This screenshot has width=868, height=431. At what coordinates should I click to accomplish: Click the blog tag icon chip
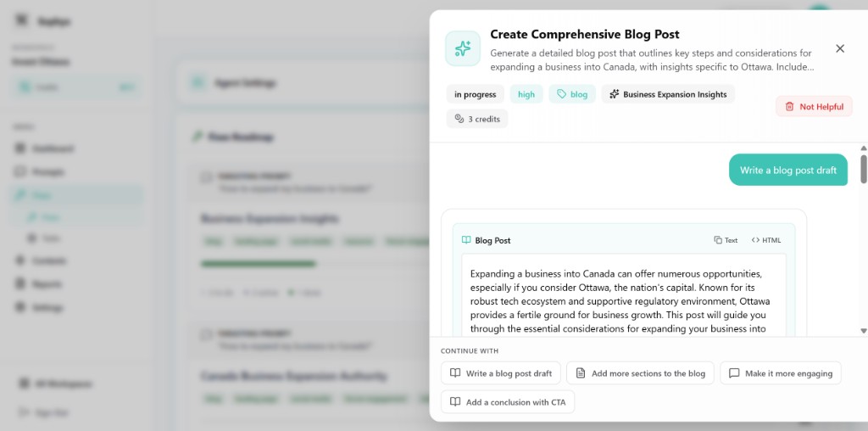(x=572, y=94)
